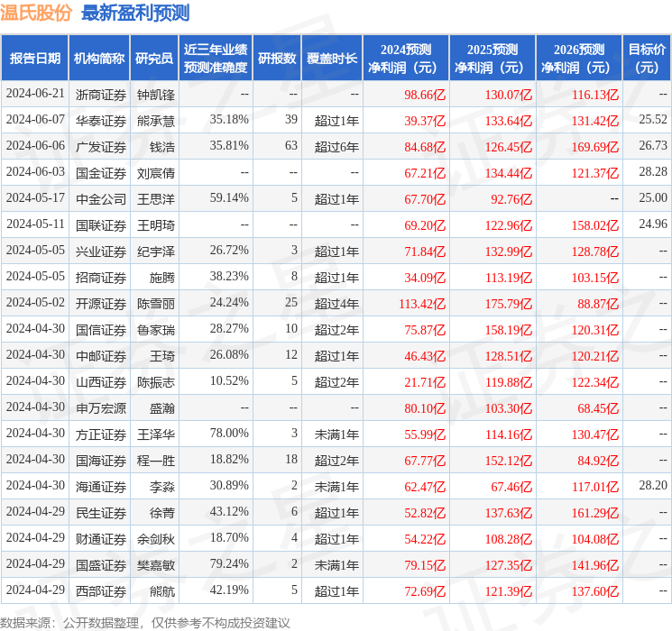Click analyst name 熊承慧
This screenshot has width=672, height=631.
(156, 121)
